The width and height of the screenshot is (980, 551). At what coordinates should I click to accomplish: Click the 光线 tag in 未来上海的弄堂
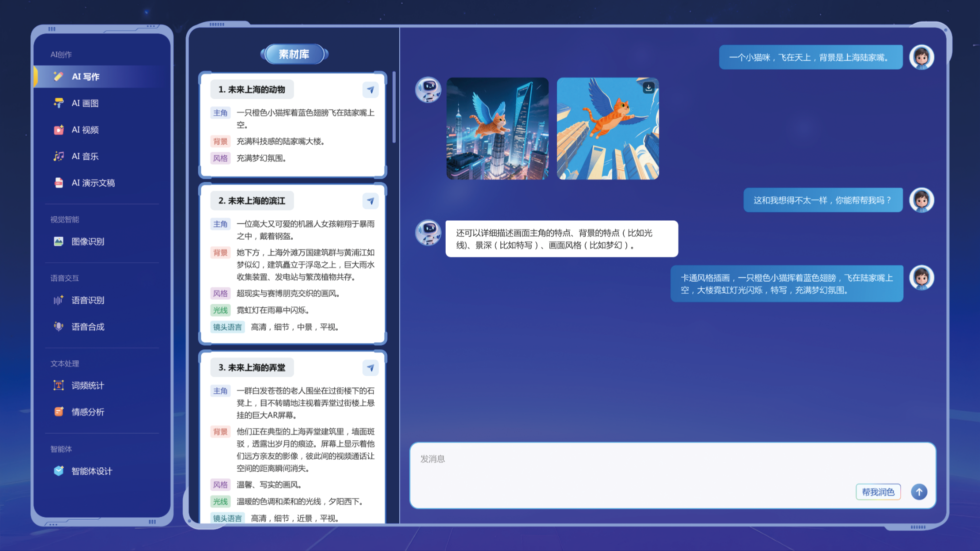tap(220, 502)
